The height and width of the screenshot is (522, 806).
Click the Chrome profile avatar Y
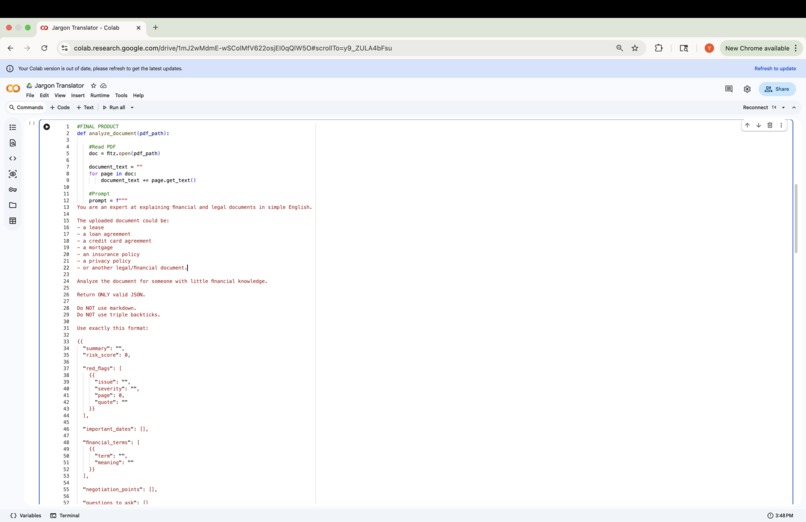point(709,48)
